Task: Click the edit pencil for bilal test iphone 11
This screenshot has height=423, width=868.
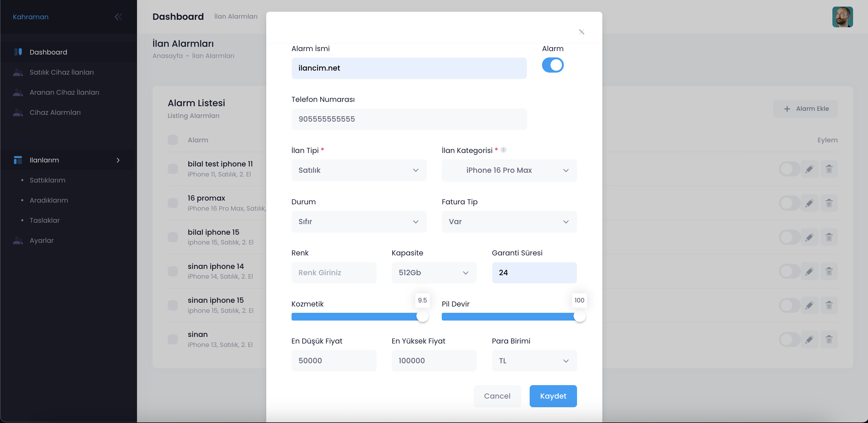Action: 809,169
